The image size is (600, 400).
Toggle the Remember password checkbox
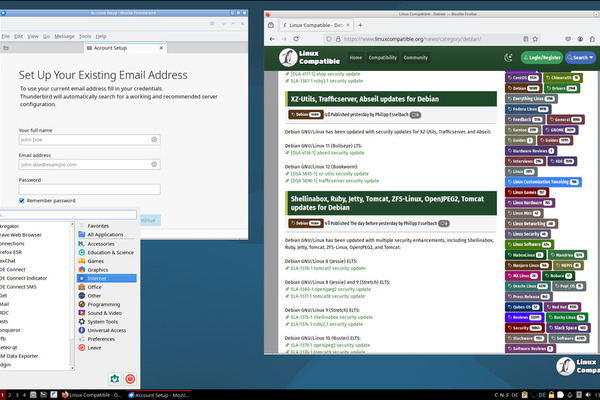(23, 200)
